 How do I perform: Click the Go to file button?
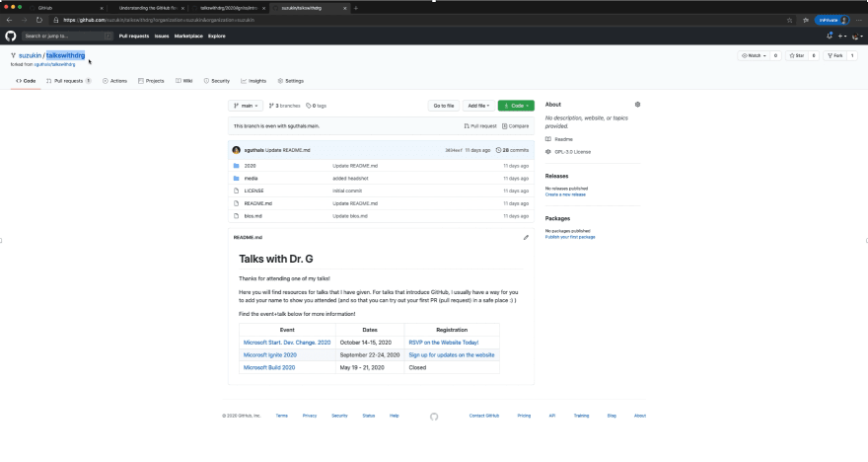click(444, 106)
